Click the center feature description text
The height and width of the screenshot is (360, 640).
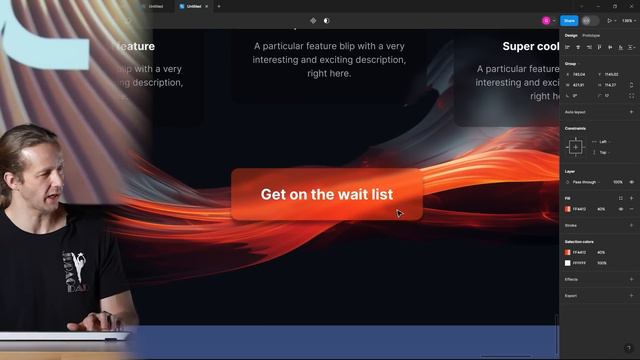click(329, 60)
